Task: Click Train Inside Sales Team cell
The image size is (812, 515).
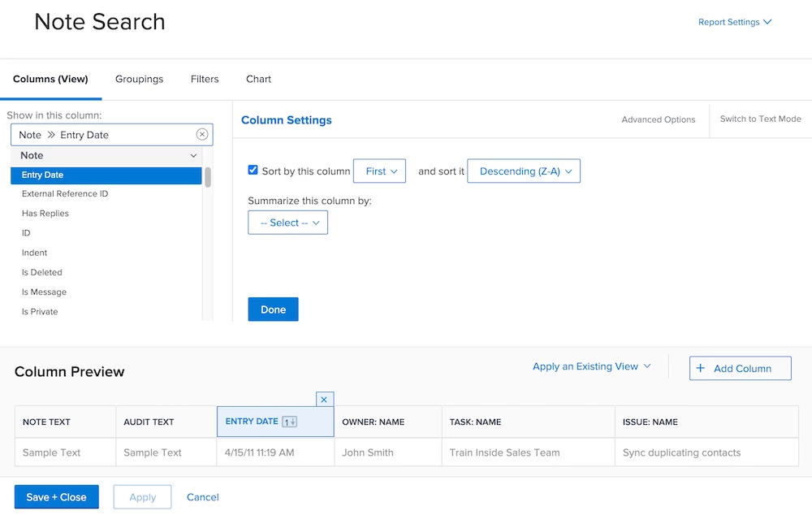Action: [x=529, y=452]
